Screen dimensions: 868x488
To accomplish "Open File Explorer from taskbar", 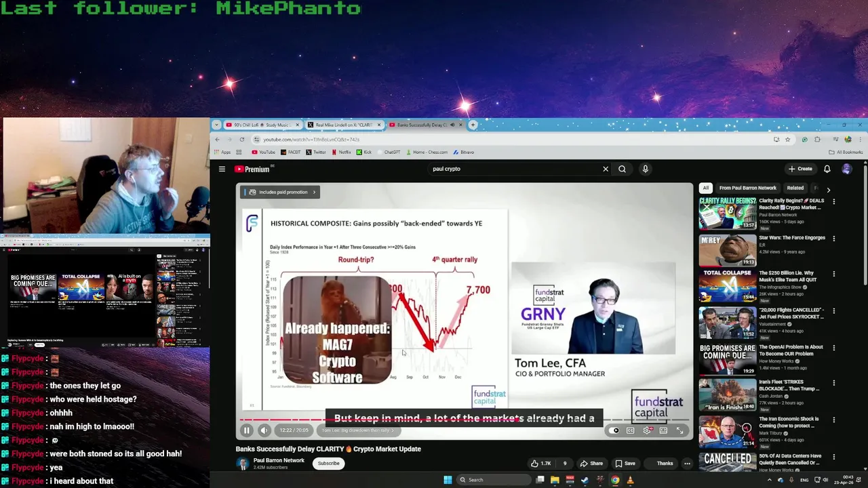I will coord(555,480).
